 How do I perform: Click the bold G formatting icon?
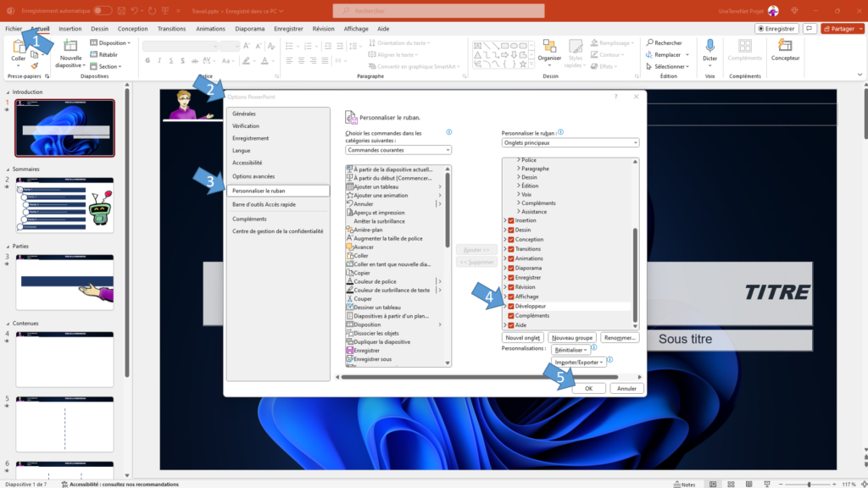[147, 61]
